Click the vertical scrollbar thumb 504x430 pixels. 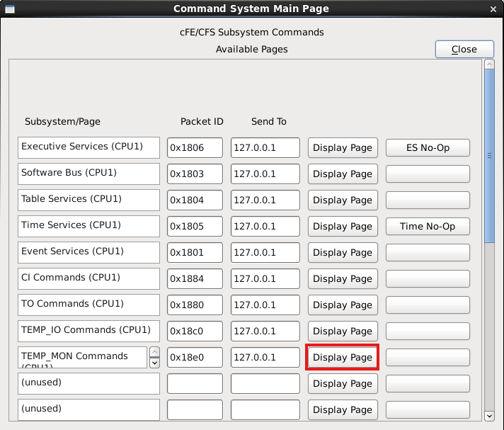pyautogui.click(x=488, y=156)
